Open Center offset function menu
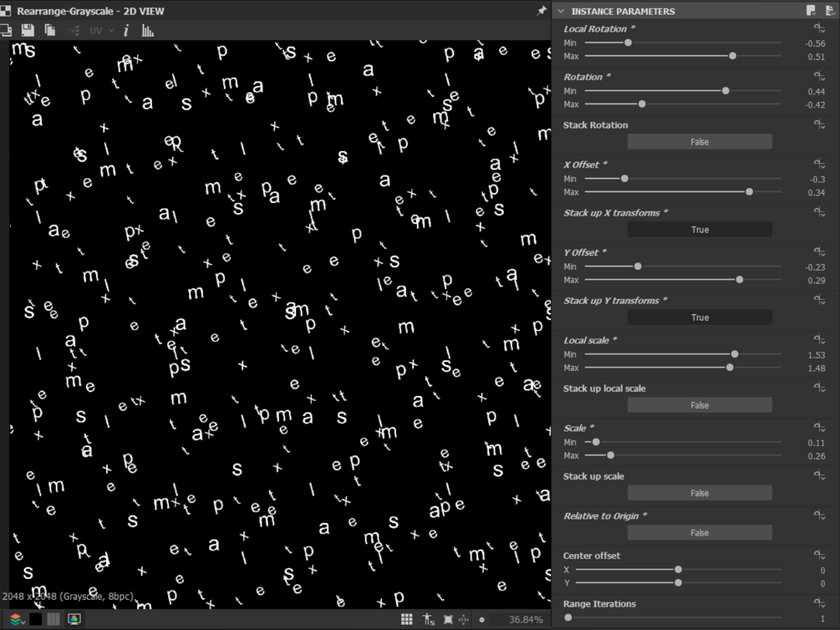 pos(819,556)
